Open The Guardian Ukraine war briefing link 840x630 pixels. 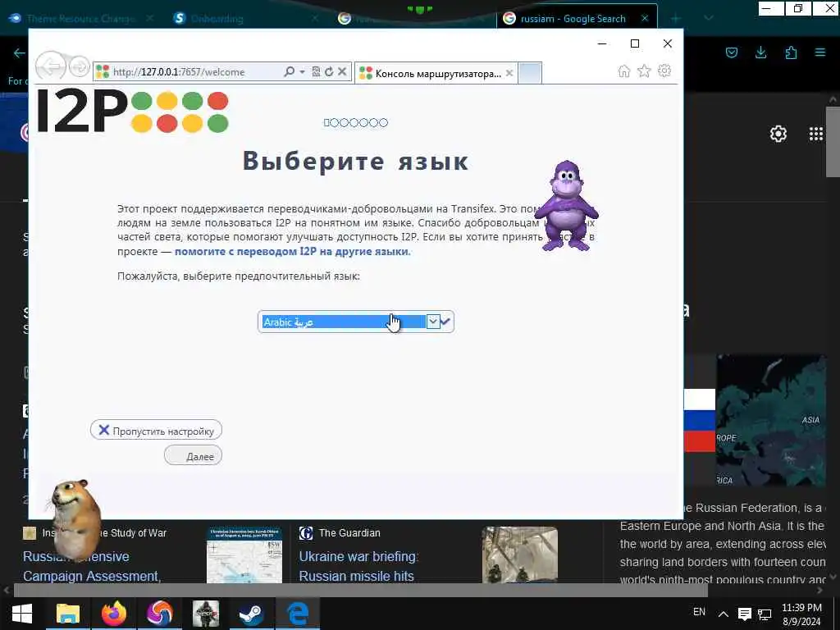pos(358,566)
